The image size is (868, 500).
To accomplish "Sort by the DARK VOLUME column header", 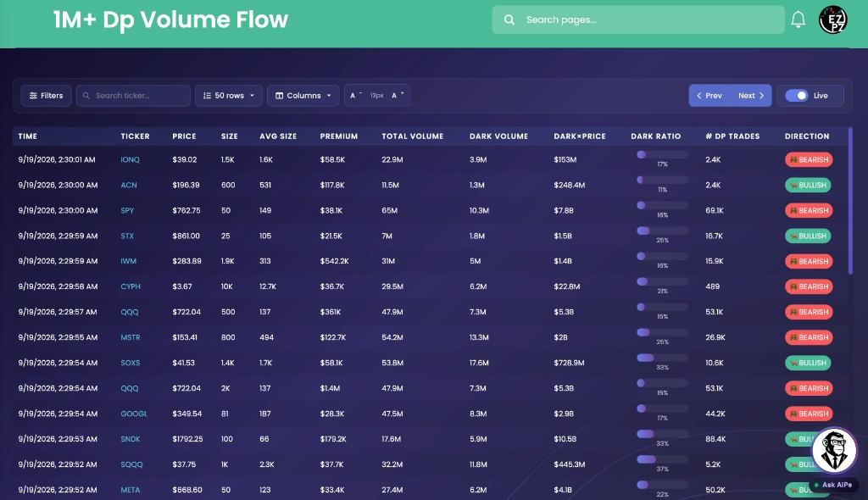I will pyautogui.click(x=498, y=136).
